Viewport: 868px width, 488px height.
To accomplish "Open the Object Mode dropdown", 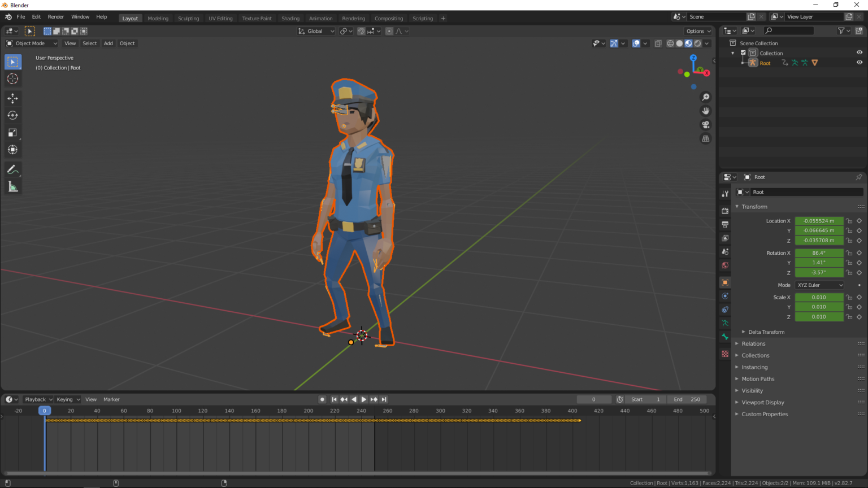I will [31, 43].
